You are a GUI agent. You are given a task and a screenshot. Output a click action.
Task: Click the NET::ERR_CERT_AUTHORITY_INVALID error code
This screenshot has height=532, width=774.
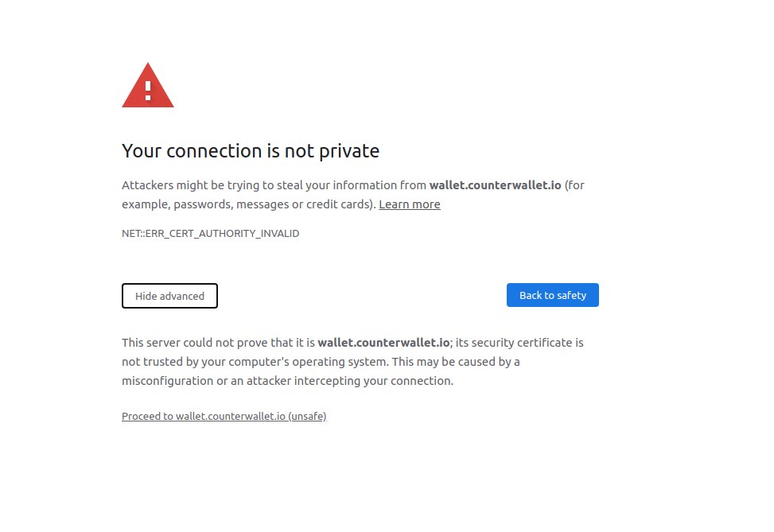(x=210, y=234)
